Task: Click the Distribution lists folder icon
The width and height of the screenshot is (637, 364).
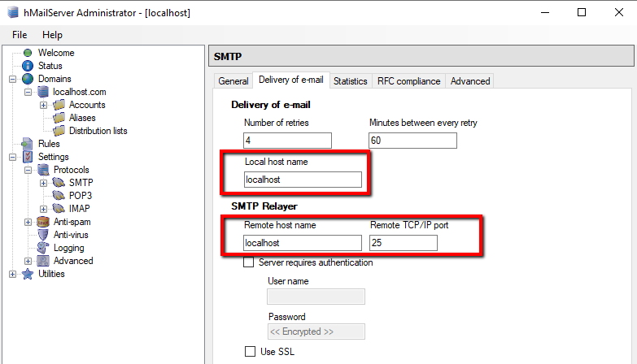Action: tap(59, 131)
